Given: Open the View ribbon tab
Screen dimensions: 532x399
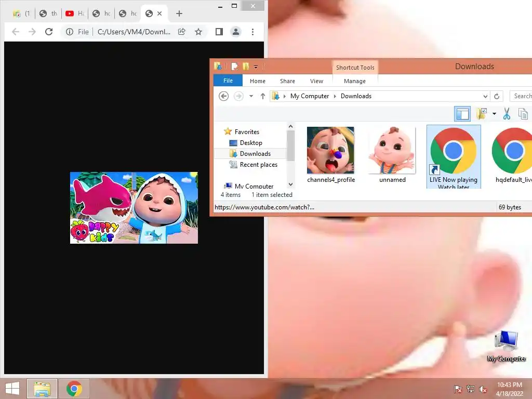Looking at the screenshot, I should 316,81.
